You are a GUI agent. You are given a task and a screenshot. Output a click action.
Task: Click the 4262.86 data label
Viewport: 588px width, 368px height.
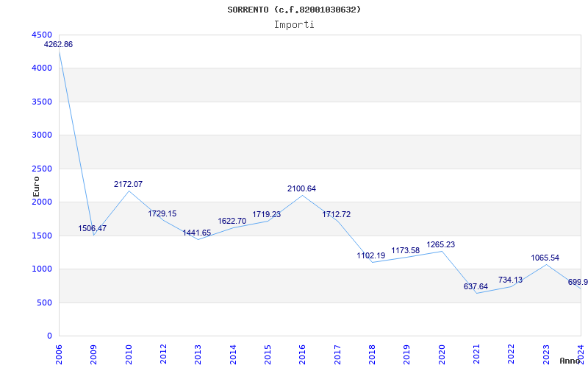tap(59, 44)
